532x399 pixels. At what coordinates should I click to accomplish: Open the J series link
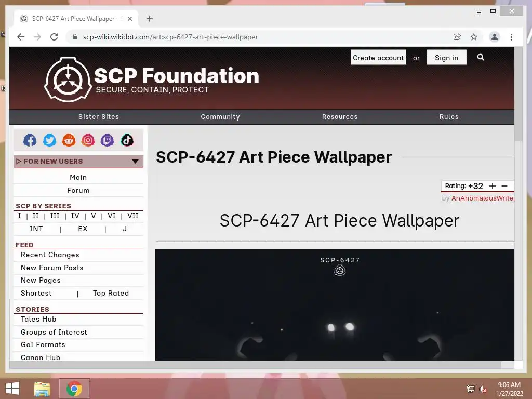125,229
